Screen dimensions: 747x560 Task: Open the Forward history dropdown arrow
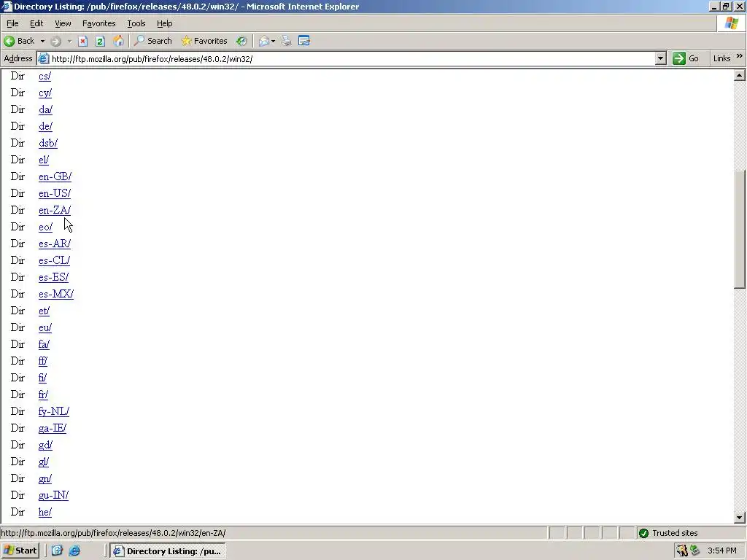point(69,41)
